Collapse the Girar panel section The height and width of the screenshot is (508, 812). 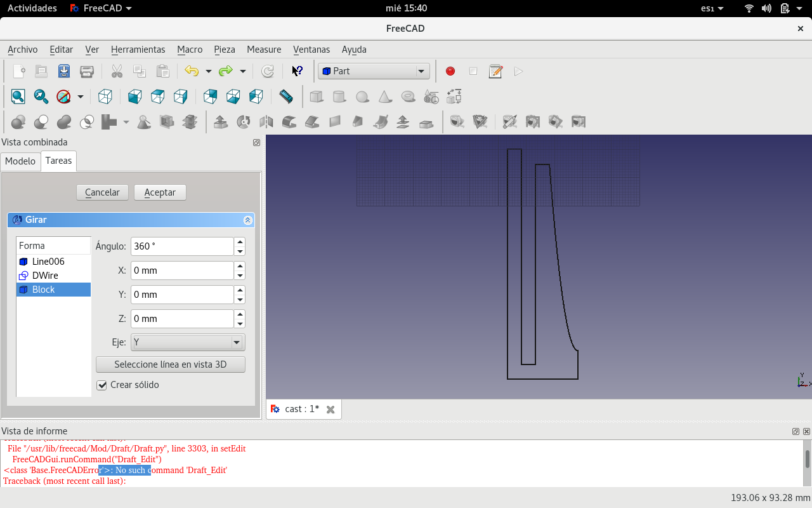[248, 220]
